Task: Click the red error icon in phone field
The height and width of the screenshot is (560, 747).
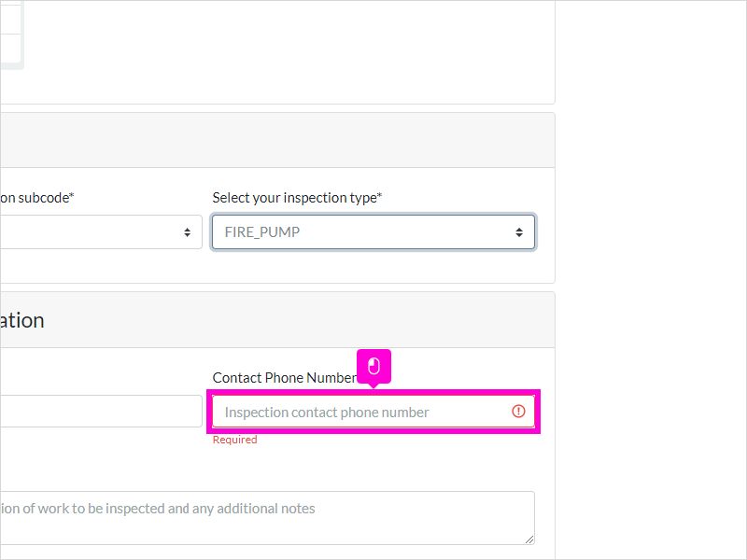Action: pyautogui.click(x=518, y=411)
